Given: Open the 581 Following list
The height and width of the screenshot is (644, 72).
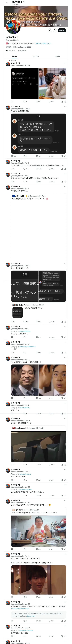Looking at the screenshot, I should 10,50.
